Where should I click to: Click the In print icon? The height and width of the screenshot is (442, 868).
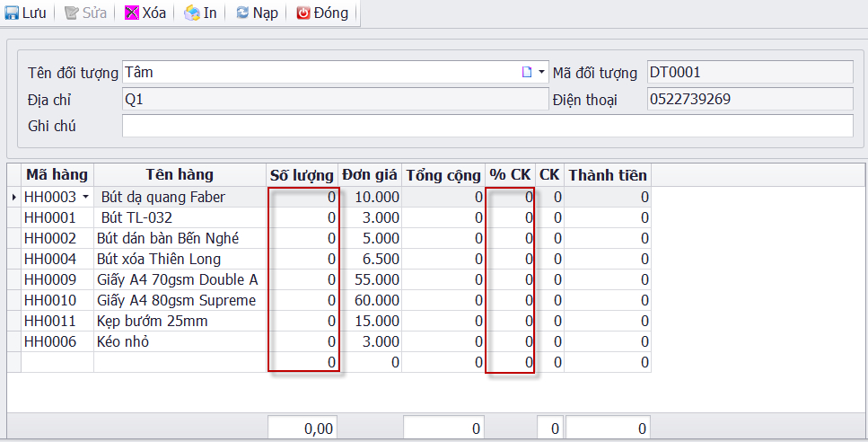click(x=192, y=13)
